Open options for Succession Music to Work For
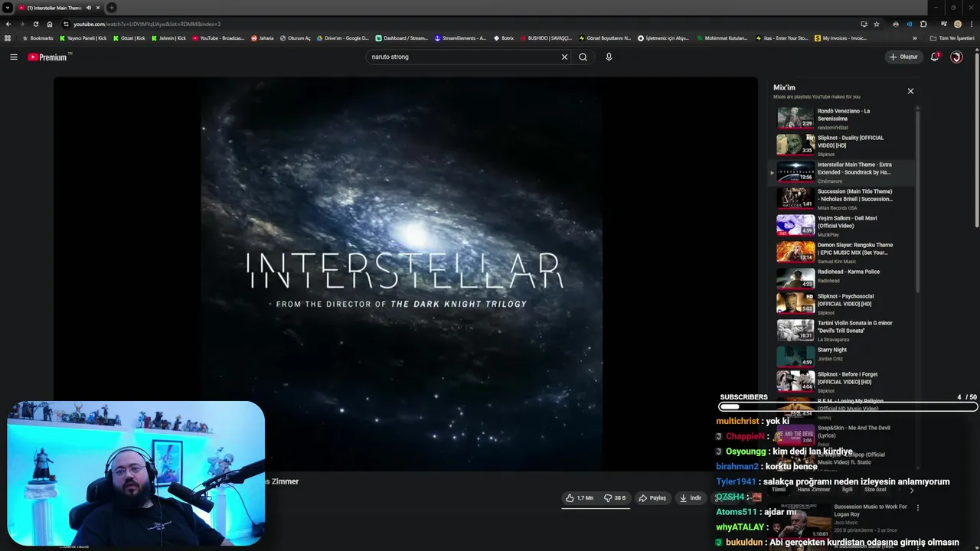 [918, 507]
